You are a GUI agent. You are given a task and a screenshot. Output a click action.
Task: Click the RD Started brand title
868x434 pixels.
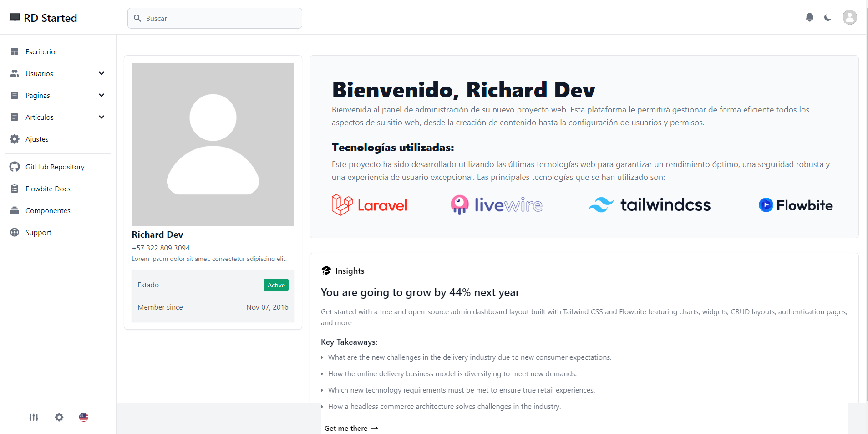click(x=51, y=18)
